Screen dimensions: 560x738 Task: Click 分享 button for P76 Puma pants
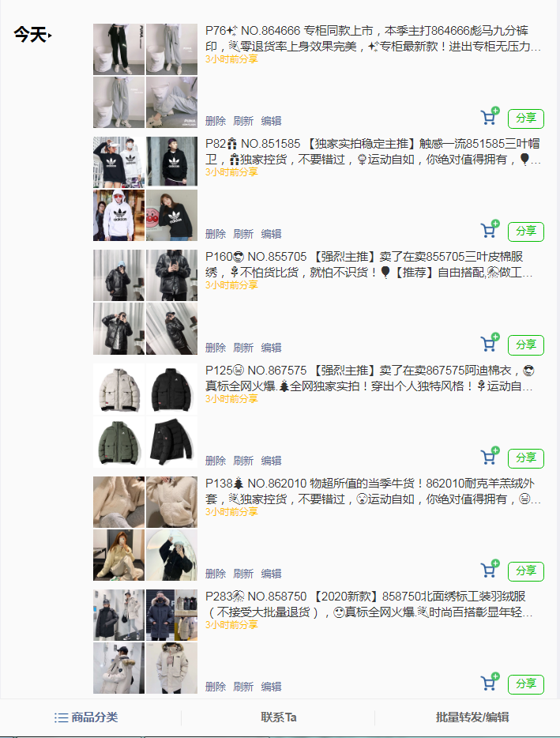pyautogui.click(x=526, y=119)
